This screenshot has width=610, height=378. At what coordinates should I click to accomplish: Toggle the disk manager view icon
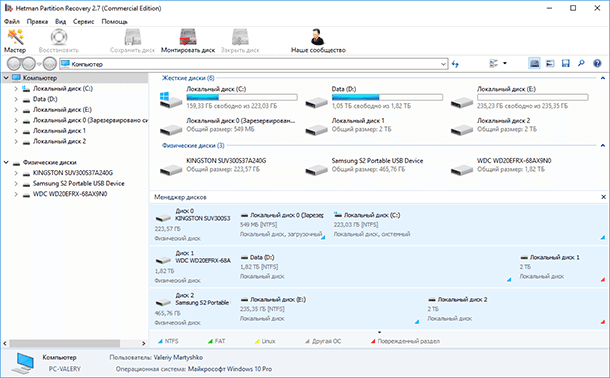535,63
